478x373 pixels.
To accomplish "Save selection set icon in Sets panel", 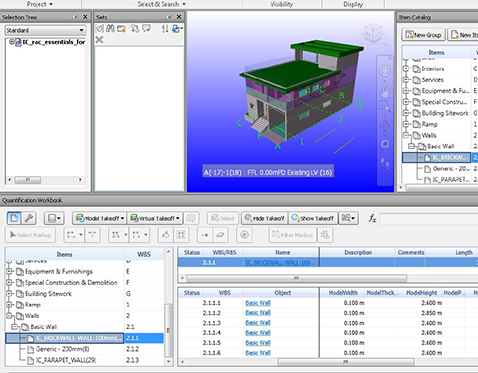I will coord(99,29).
